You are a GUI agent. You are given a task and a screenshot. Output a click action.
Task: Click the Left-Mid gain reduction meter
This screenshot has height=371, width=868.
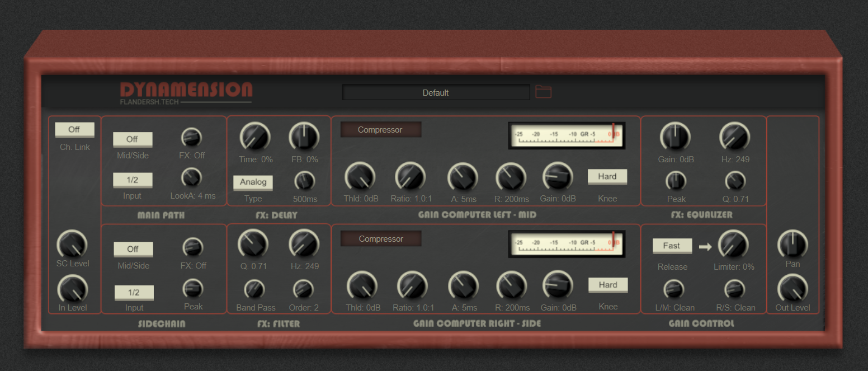[x=567, y=136]
